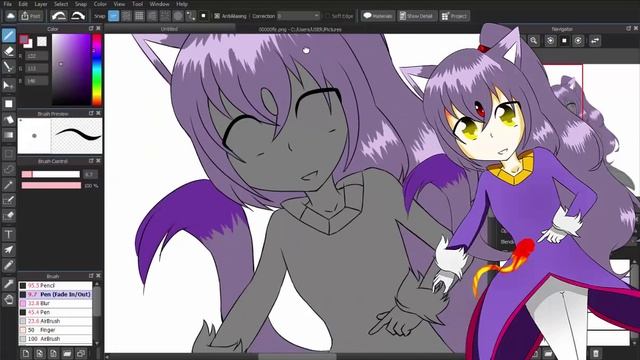Viewport: 640px width, 360px height.
Task: Undock the Brush panel
Action: pyautogui.click(x=91, y=276)
